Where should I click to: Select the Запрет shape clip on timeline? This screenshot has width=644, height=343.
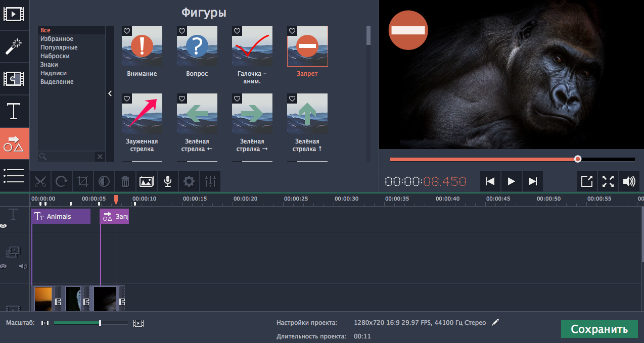click(114, 216)
